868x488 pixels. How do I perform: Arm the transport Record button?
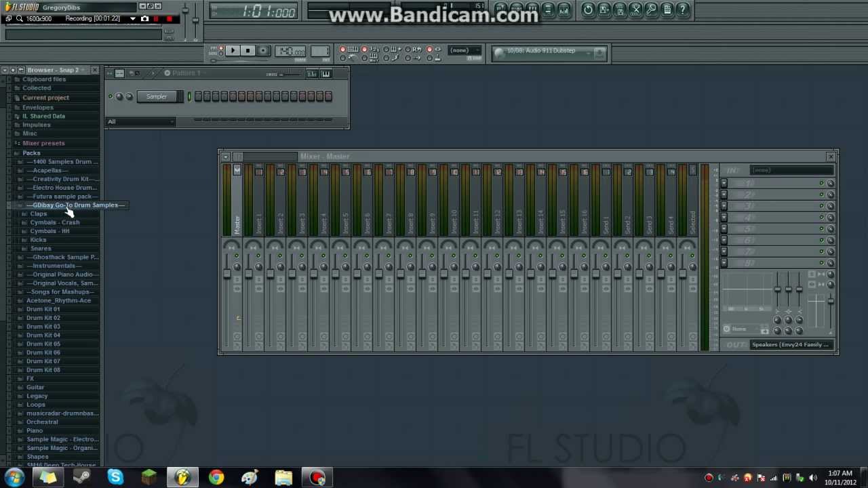pyautogui.click(x=263, y=51)
